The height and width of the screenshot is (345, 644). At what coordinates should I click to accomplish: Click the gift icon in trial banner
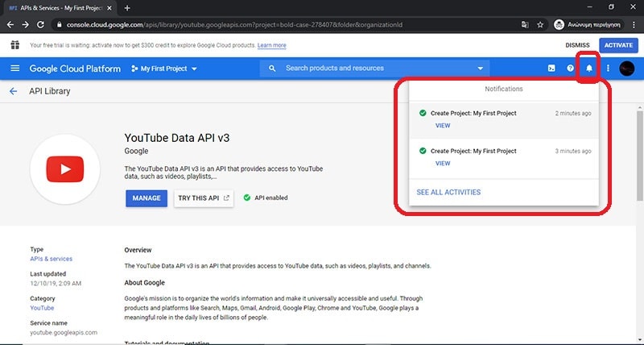(14, 45)
